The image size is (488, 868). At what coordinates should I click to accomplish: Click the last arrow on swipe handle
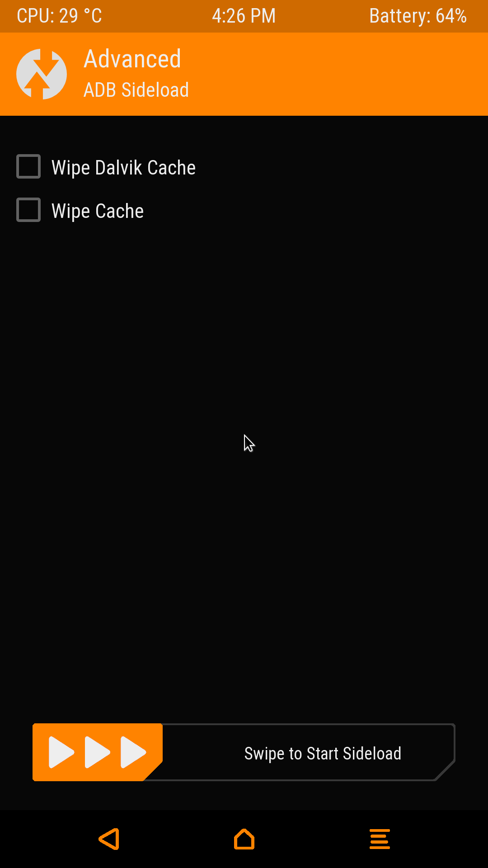133,752
